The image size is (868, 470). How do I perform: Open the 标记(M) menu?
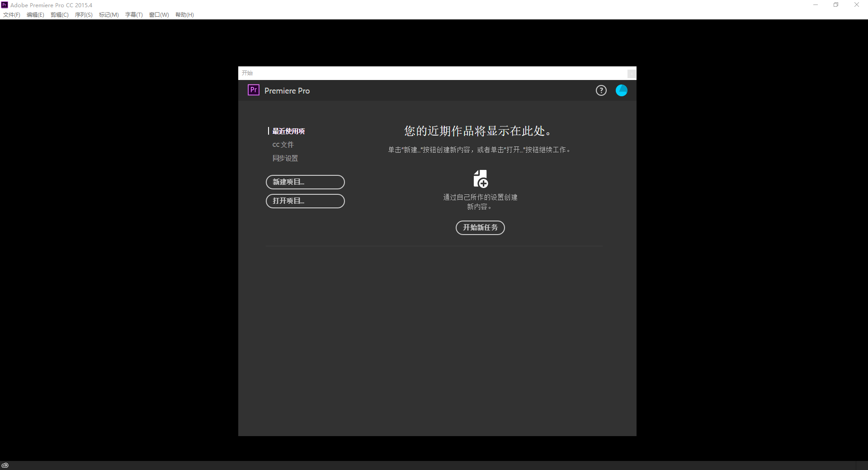point(109,15)
